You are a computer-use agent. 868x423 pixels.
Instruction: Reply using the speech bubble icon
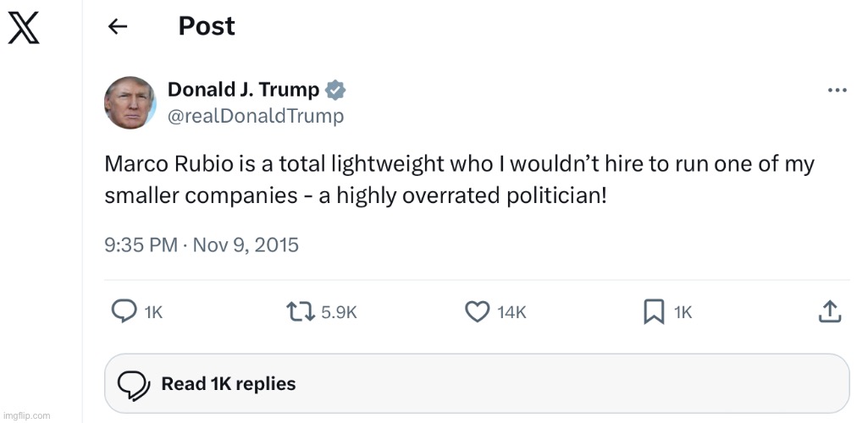tap(124, 311)
